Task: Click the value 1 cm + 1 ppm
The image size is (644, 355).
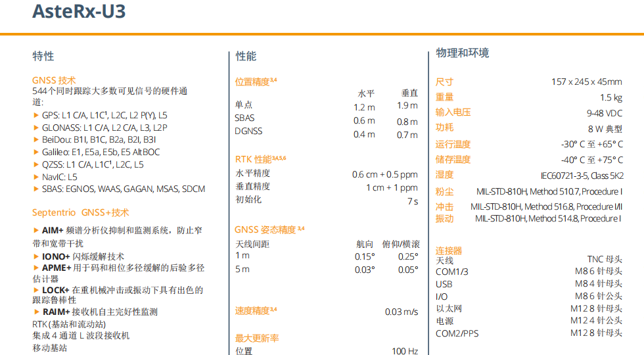Action: coord(392,188)
